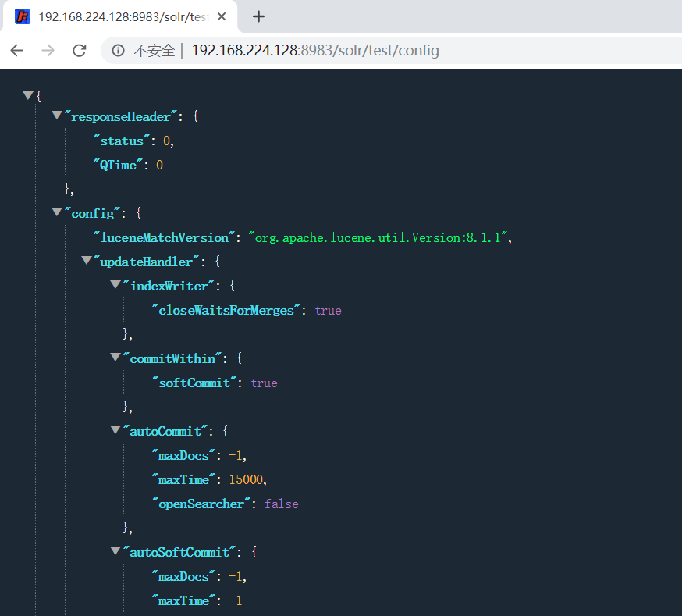Click the QTime value 0
The image size is (682, 616).
(x=160, y=166)
